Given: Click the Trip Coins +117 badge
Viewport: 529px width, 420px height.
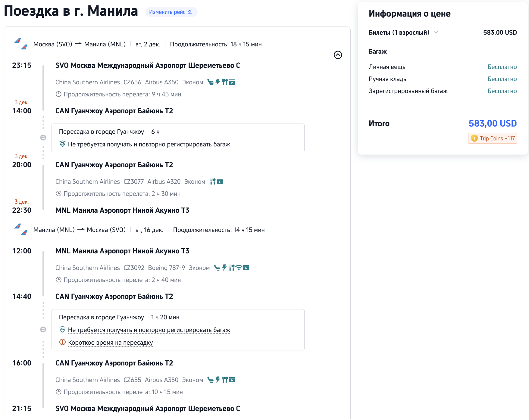Looking at the screenshot, I should tap(492, 138).
